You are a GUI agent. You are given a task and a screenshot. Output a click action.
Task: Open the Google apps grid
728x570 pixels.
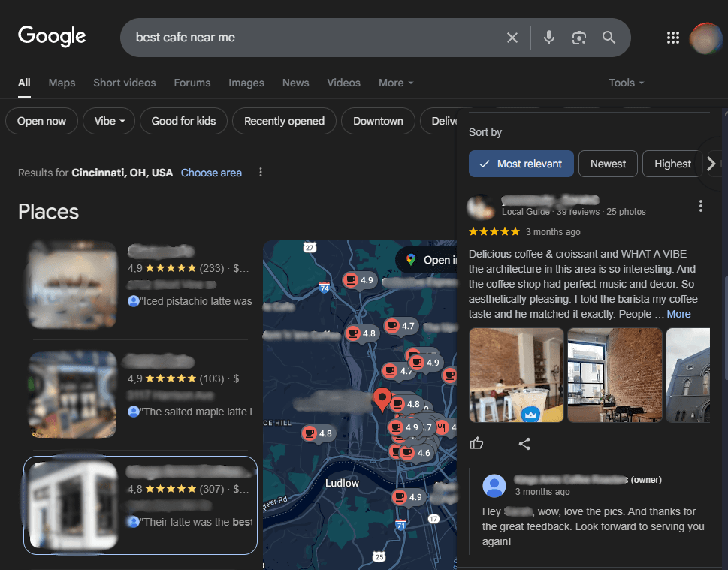[x=673, y=38]
